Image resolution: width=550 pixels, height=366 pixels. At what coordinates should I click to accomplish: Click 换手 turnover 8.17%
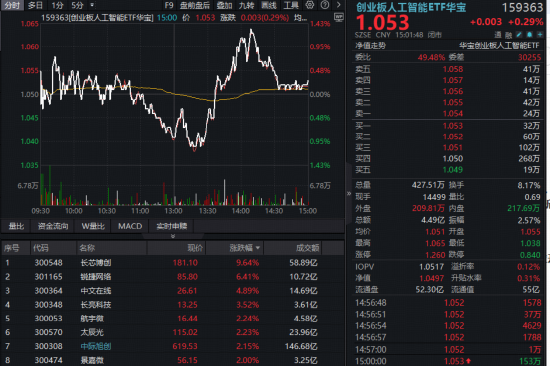pos(529,185)
